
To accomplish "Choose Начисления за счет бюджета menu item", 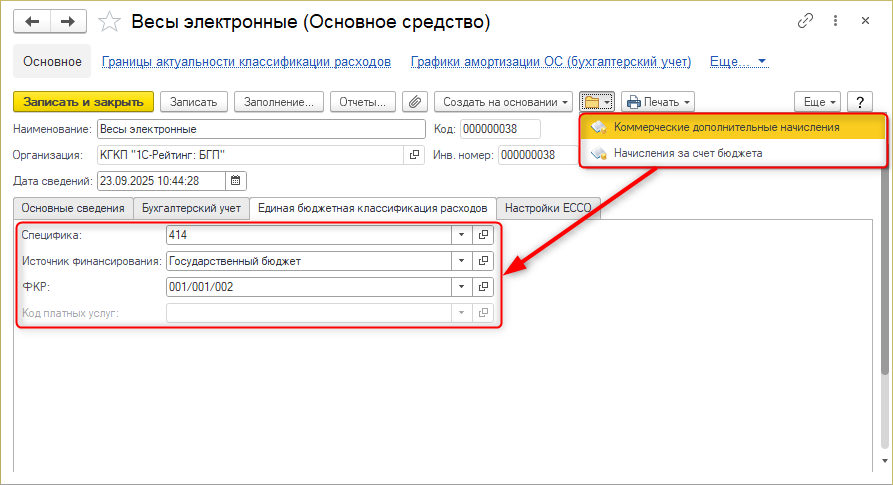I will [x=688, y=153].
